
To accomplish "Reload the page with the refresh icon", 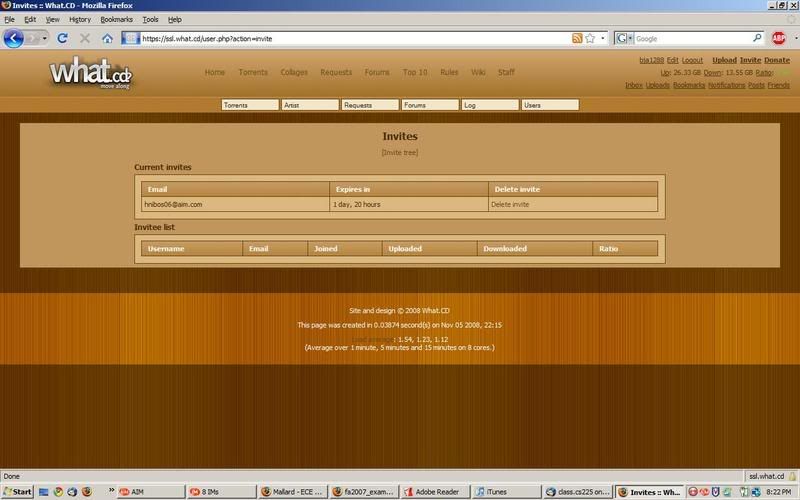I will tap(62, 38).
